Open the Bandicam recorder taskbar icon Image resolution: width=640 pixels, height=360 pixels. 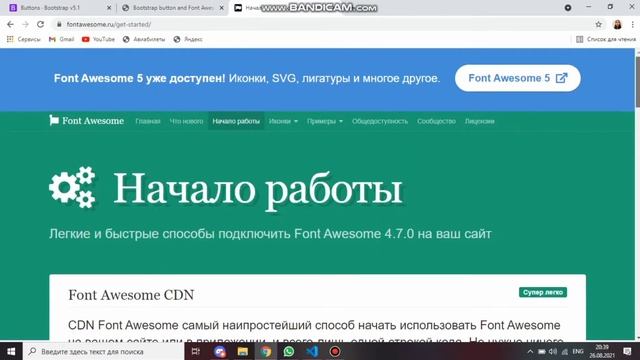[335, 351]
